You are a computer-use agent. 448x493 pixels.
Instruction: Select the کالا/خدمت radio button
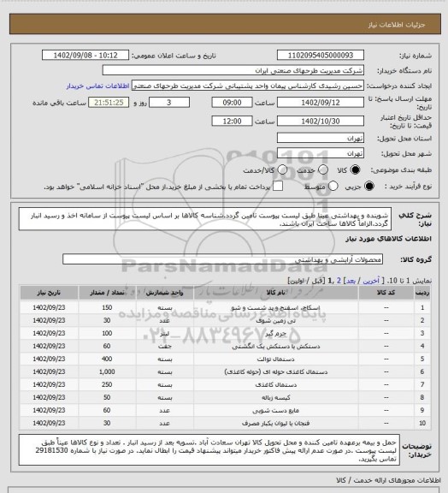pyautogui.click(x=282, y=169)
